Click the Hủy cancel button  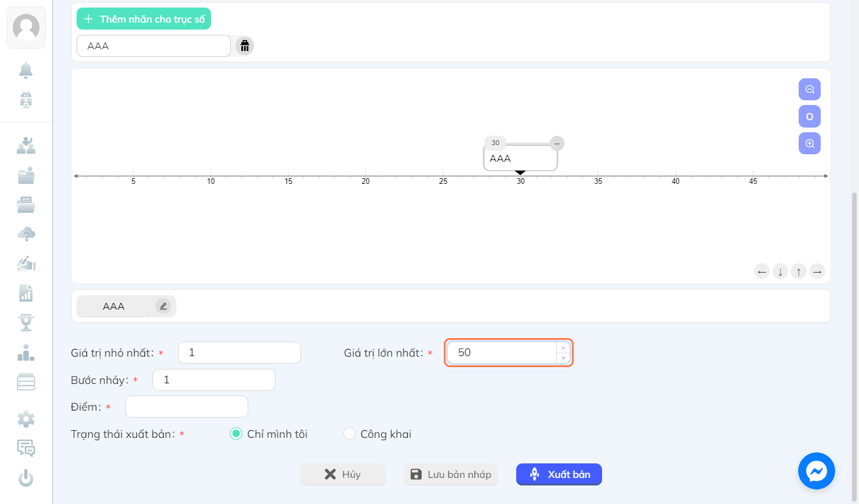[x=343, y=474]
